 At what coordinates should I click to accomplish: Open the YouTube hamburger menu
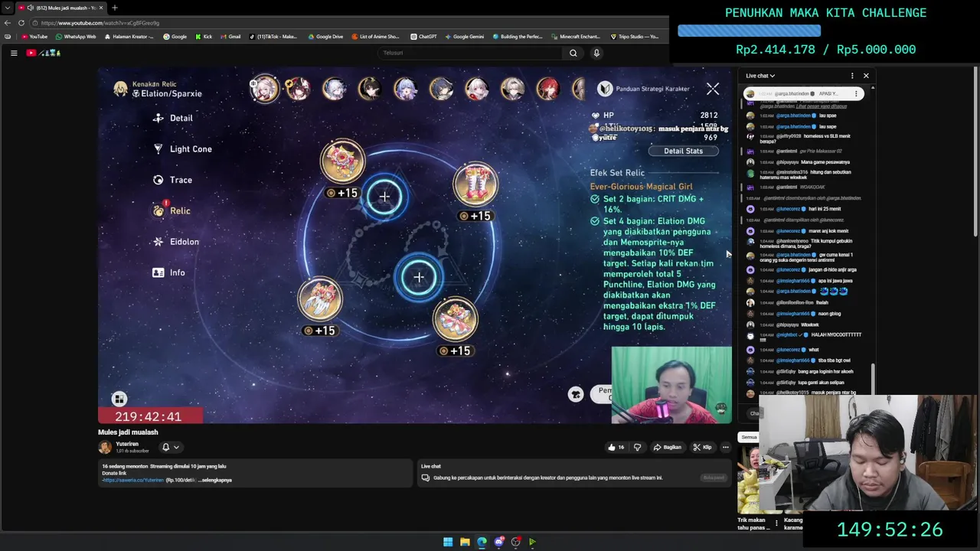[x=14, y=53]
